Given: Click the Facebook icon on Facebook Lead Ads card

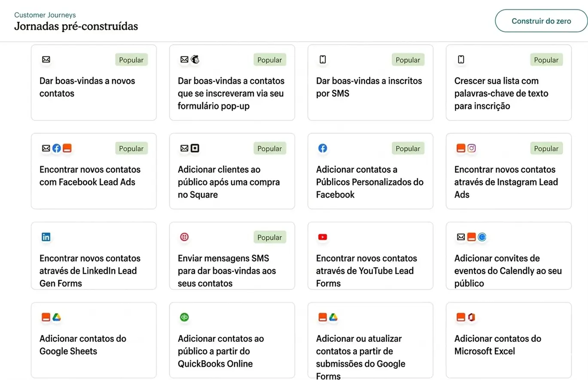Looking at the screenshot, I should 56,148.
